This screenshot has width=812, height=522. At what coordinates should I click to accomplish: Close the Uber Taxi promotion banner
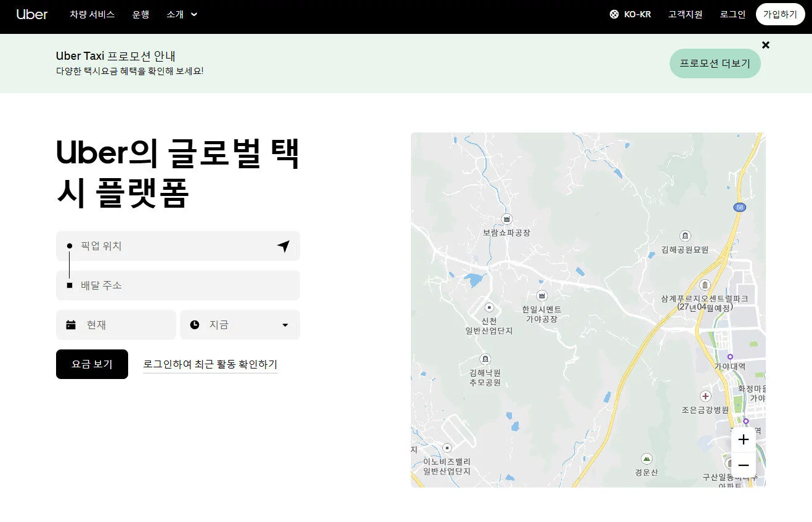766,45
